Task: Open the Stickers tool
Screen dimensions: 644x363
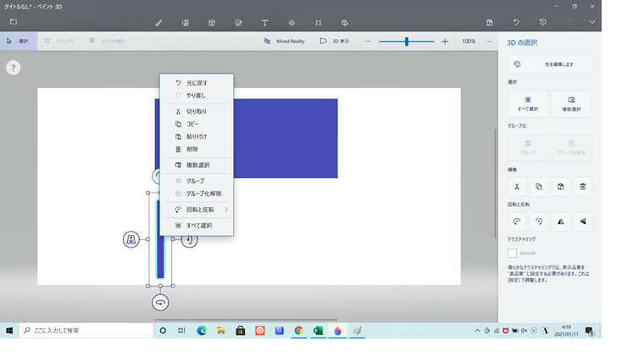Action: pos(238,23)
